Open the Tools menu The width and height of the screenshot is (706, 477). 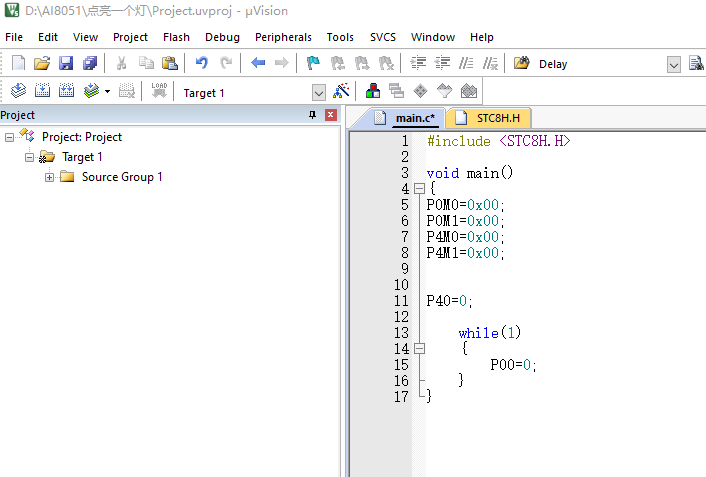click(340, 37)
